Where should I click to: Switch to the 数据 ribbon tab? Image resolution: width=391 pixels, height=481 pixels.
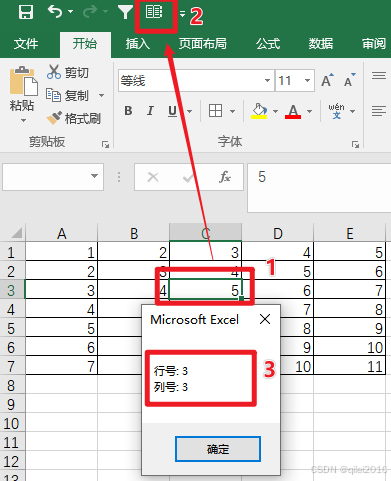[321, 44]
